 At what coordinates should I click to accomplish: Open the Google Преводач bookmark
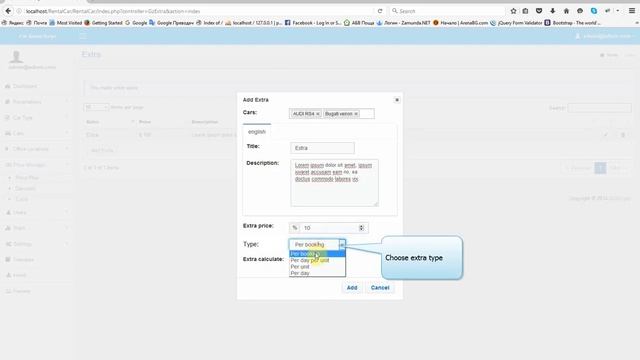(x=171, y=23)
